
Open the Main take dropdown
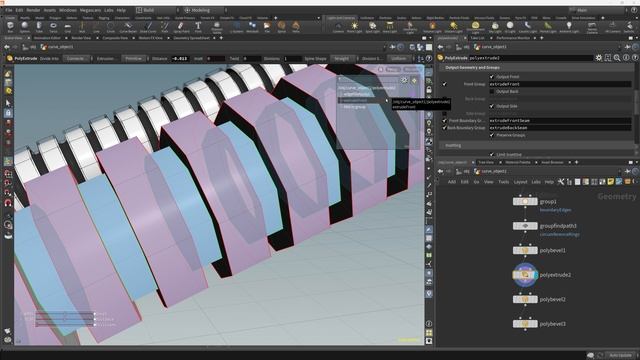(599, 10)
